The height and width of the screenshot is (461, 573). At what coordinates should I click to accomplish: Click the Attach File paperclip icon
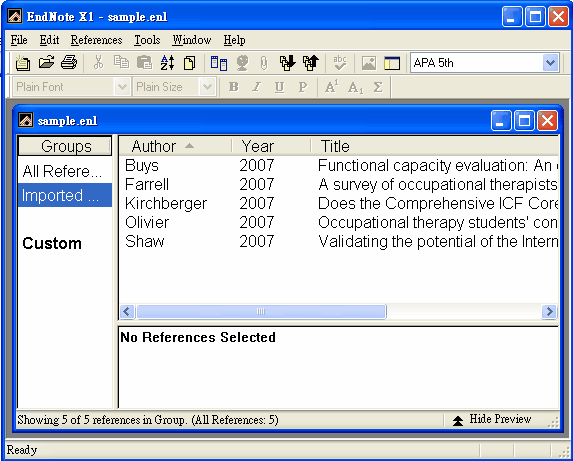point(264,63)
